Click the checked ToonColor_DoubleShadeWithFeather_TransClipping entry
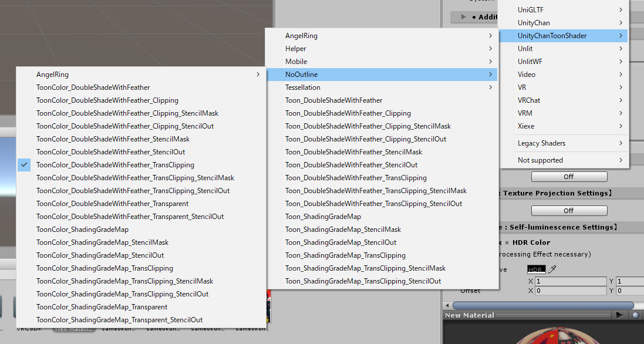The image size is (644, 344). pos(141,164)
